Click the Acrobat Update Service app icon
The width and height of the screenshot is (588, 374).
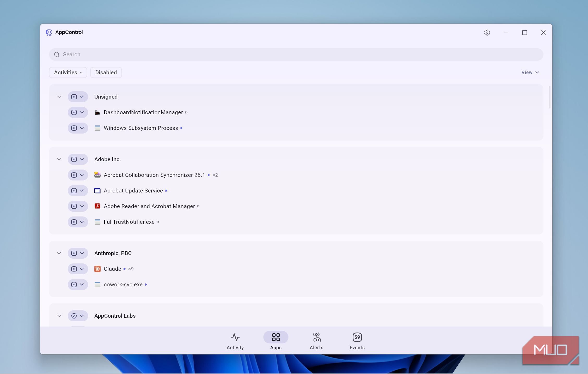(97, 191)
